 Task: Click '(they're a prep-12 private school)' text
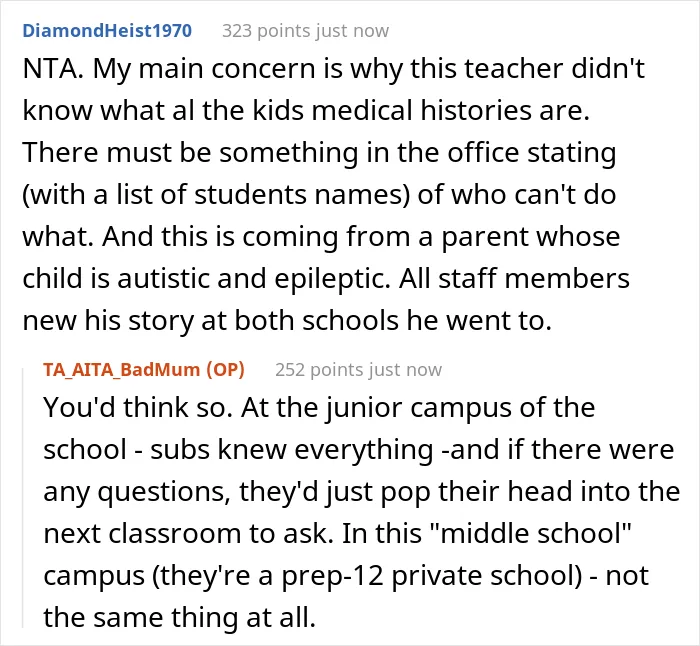click(x=367, y=576)
